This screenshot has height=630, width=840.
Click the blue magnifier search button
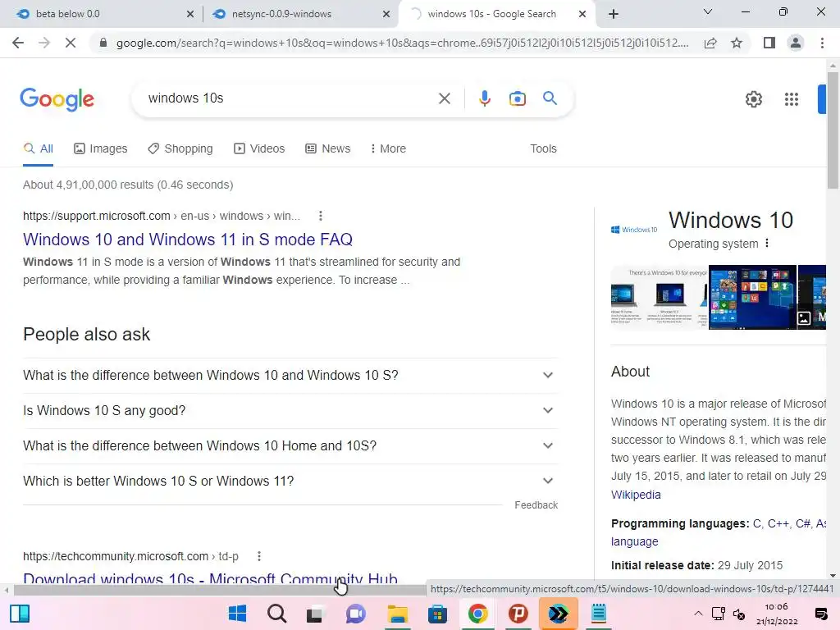[550, 98]
